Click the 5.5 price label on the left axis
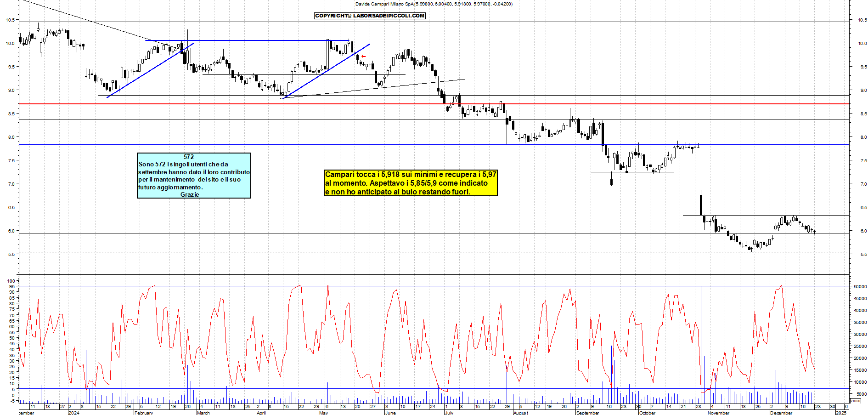 pos(11,255)
